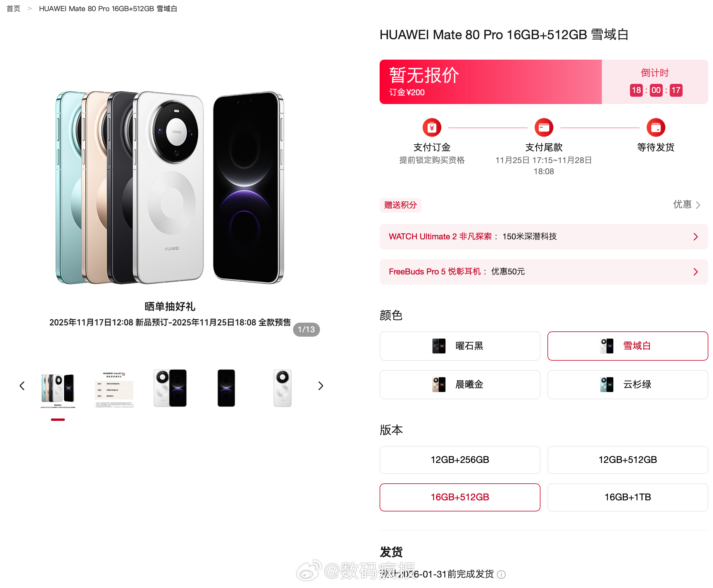The width and height of the screenshot is (713, 588).
Task: Open the promotional rules thumbnail image
Action: pos(114,389)
